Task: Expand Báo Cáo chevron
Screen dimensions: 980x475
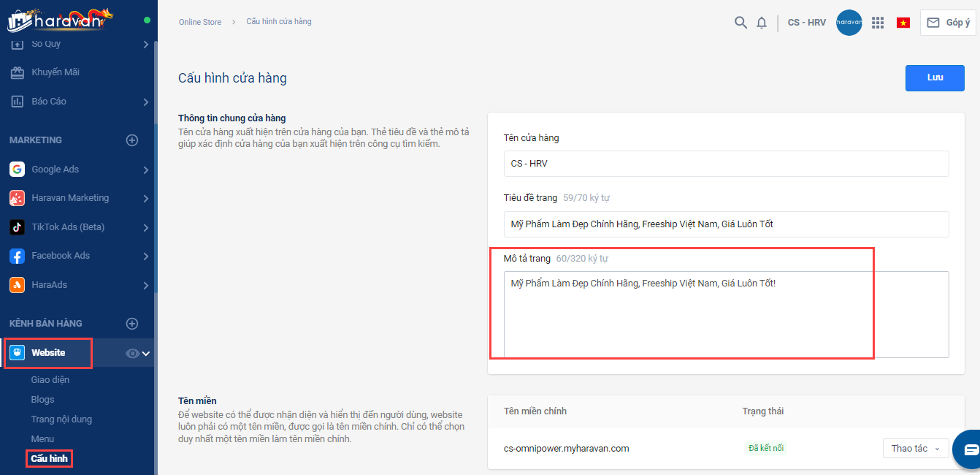Action: [x=146, y=102]
